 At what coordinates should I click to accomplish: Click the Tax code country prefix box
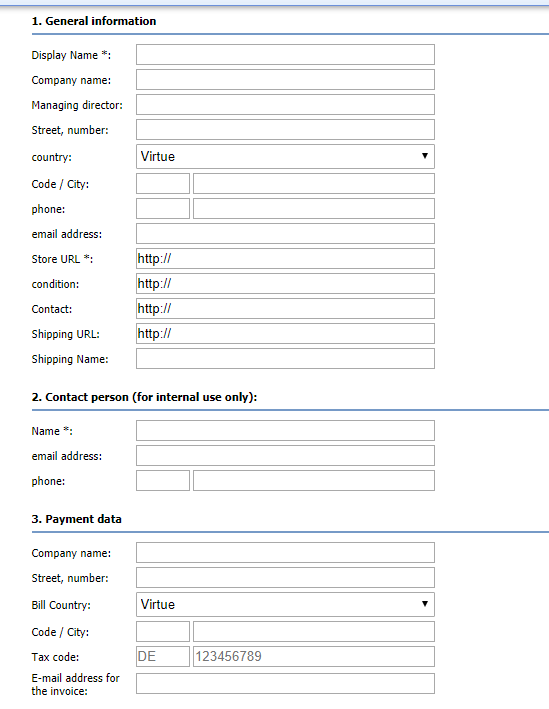pos(163,657)
